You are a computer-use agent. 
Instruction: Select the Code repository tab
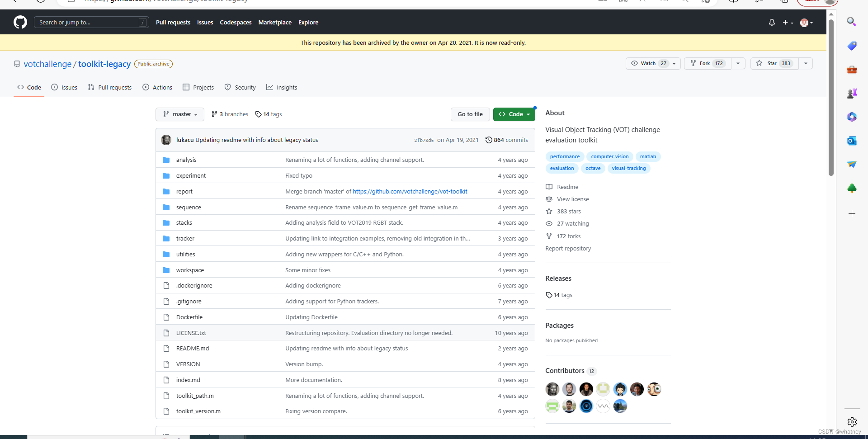[29, 87]
